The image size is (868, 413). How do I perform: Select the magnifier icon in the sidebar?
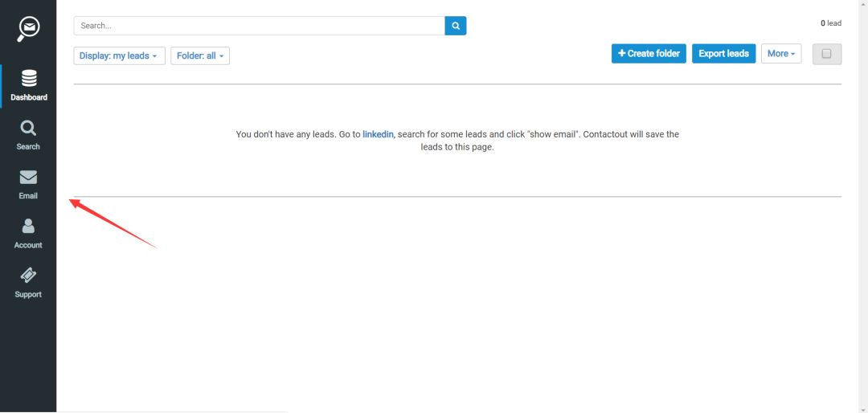tap(28, 129)
